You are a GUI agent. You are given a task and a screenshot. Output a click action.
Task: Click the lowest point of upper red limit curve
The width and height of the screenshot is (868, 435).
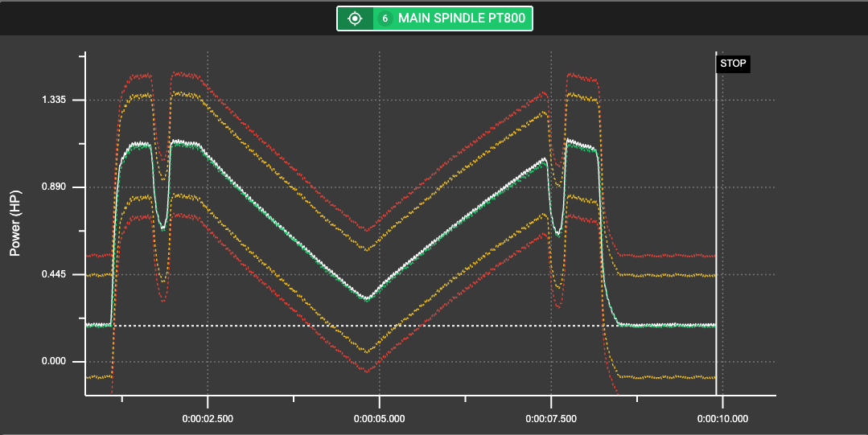[x=366, y=231]
